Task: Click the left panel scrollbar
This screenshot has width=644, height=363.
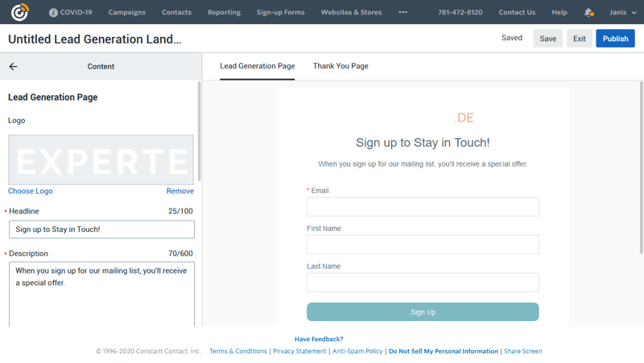Action: point(200,131)
